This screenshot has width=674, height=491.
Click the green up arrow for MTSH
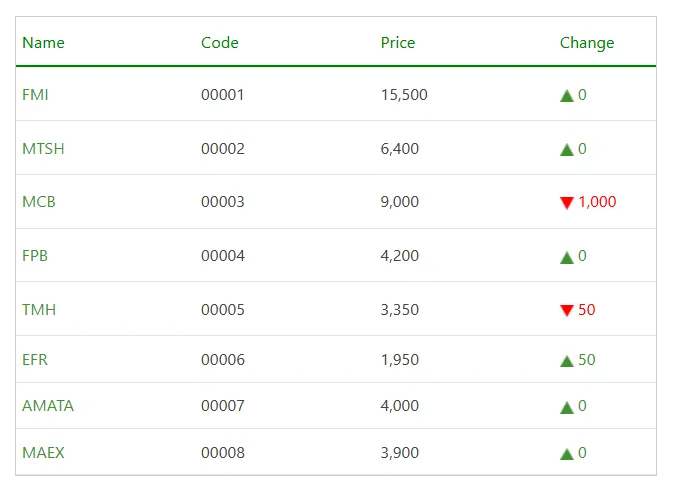[x=567, y=150]
